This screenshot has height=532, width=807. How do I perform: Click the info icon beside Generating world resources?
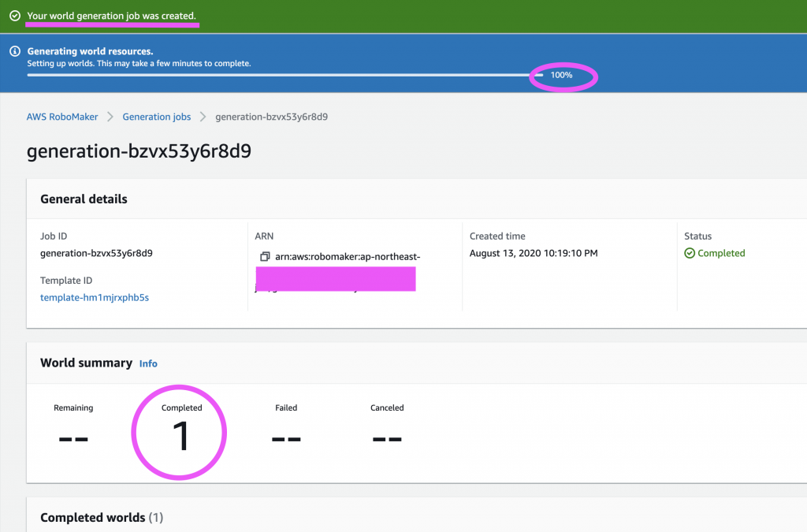tap(15, 51)
